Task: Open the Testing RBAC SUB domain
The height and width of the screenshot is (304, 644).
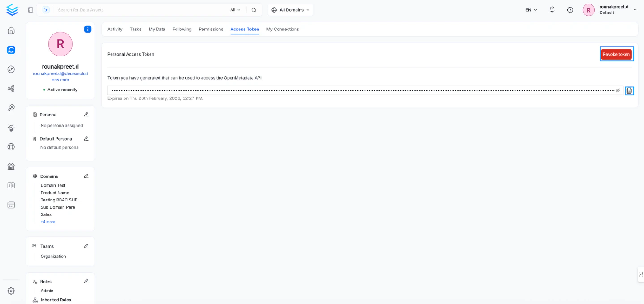Action: coord(61,200)
